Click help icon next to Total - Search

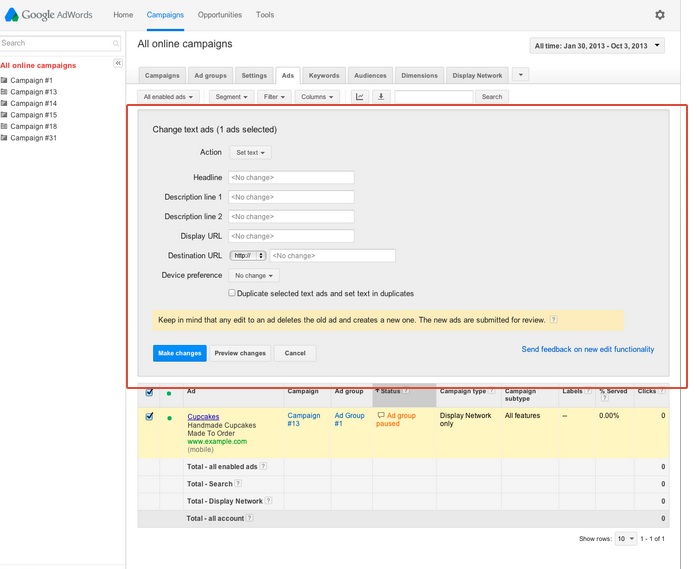pos(238,483)
